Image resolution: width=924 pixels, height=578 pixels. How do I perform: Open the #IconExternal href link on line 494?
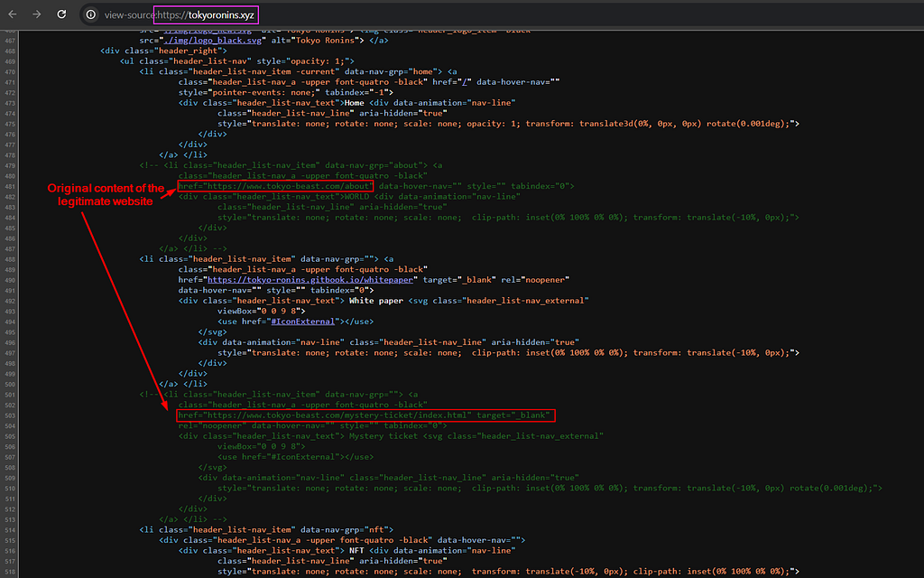click(303, 322)
